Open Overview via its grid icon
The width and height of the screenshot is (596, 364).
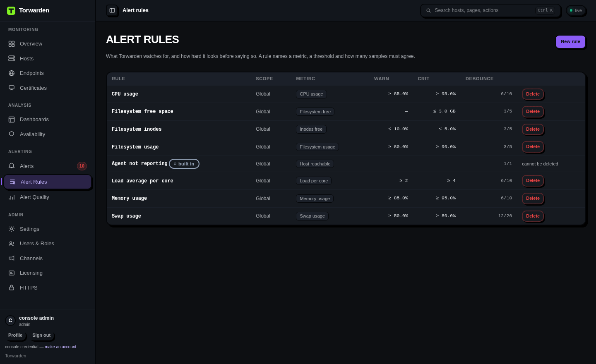click(x=12, y=44)
